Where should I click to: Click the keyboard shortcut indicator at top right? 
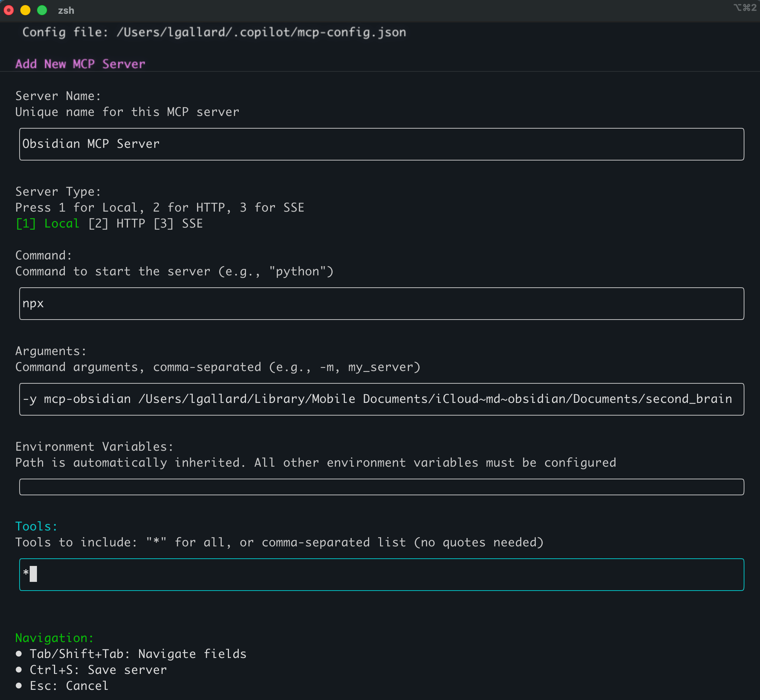(x=744, y=8)
